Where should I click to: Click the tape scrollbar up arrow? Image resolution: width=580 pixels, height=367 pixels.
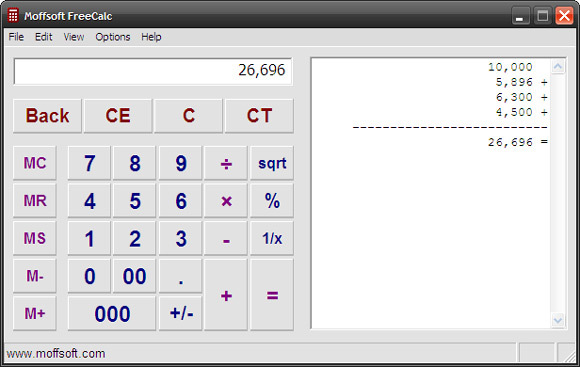coord(558,67)
